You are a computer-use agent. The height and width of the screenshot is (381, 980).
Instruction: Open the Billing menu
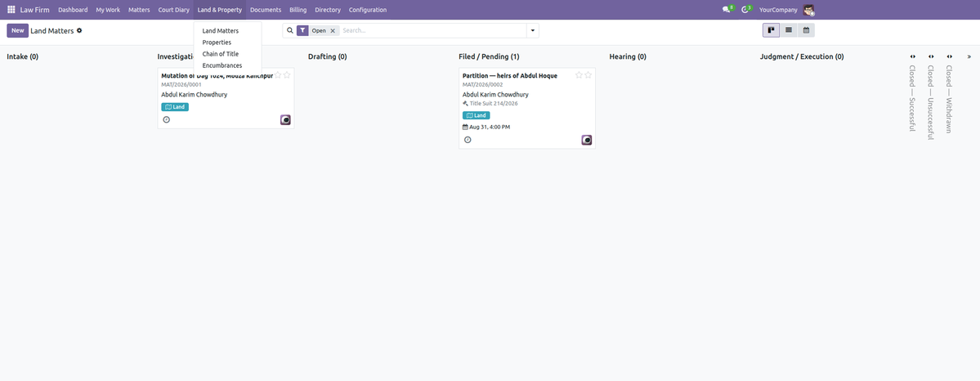click(298, 10)
